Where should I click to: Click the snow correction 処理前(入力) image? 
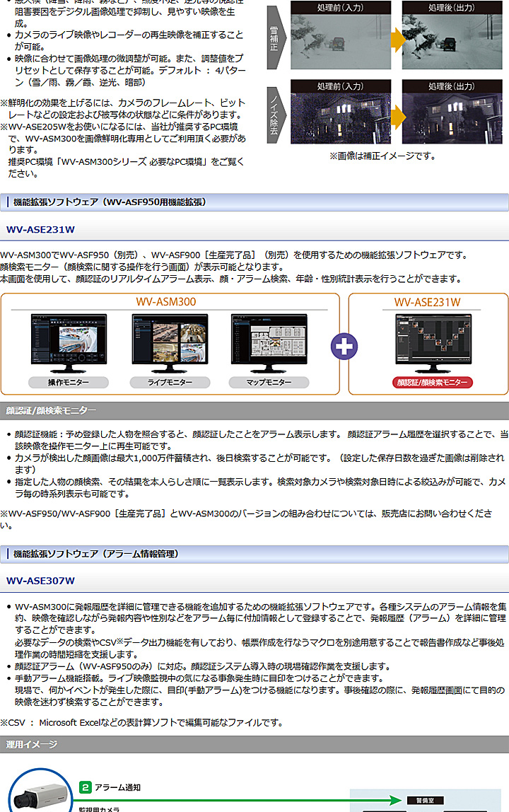340,35
